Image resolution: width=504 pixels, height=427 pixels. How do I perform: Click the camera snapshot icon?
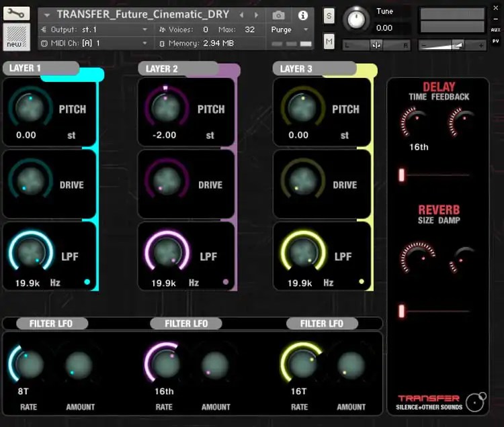278,15
